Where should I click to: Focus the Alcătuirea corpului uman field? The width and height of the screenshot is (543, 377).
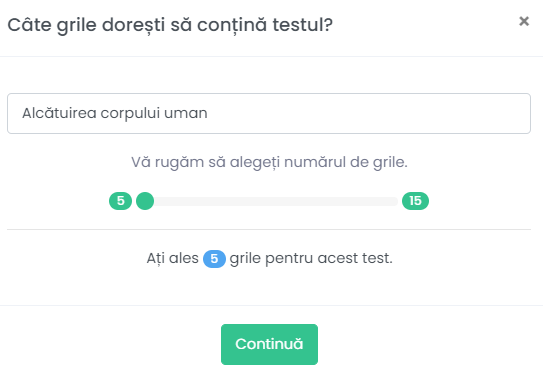click(x=269, y=113)
